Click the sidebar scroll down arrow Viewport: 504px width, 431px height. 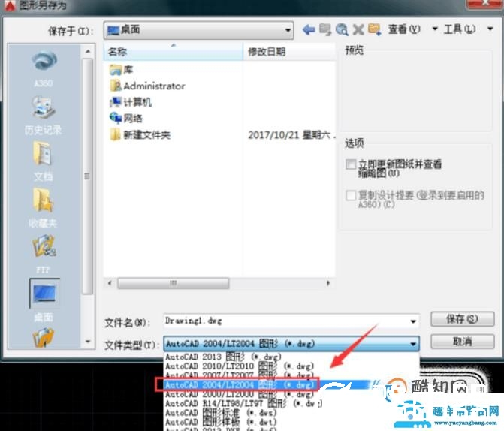[88, 342]
